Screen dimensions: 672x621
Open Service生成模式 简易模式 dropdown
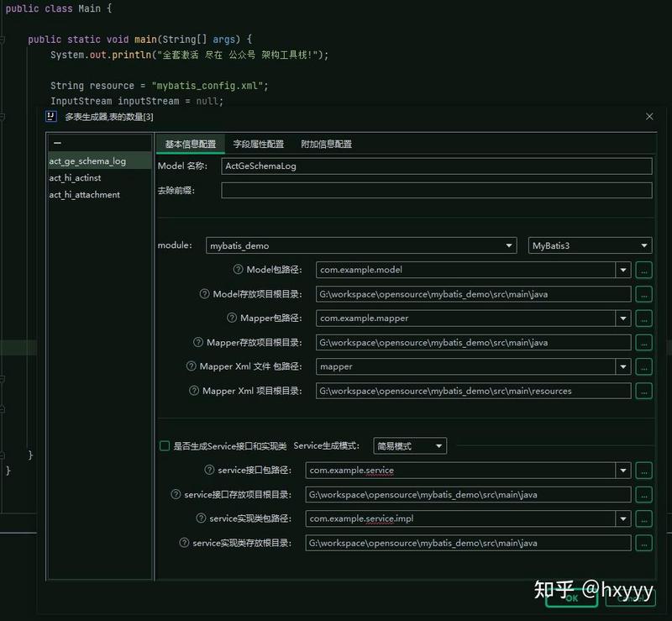pos(440,446)
